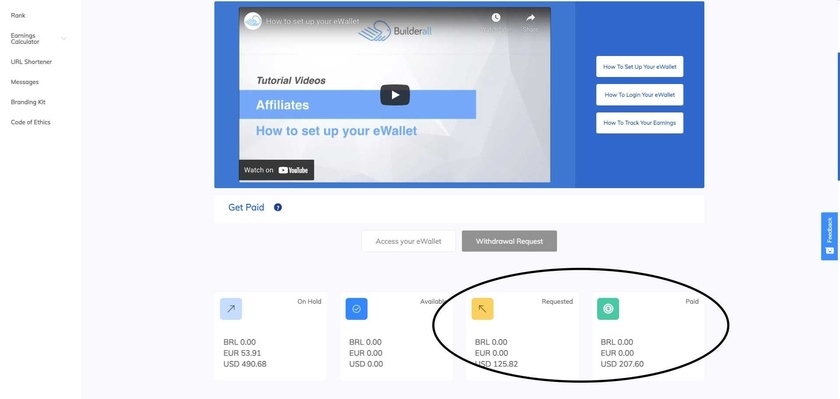This screenshot has height=399, width=840.
Task: Go to Messages in the sidebar
Action: point(25,82)
